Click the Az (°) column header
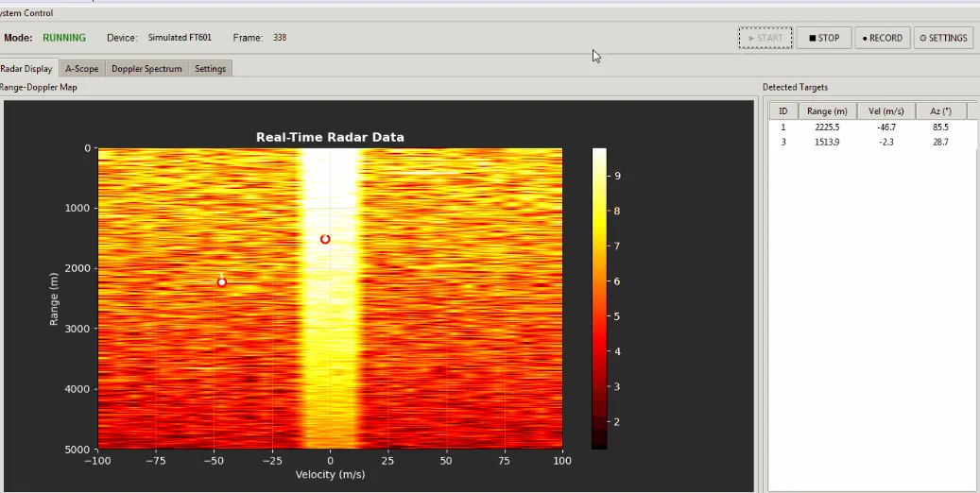Viewport: 980px width, 493px height. [x=940, y=111]
